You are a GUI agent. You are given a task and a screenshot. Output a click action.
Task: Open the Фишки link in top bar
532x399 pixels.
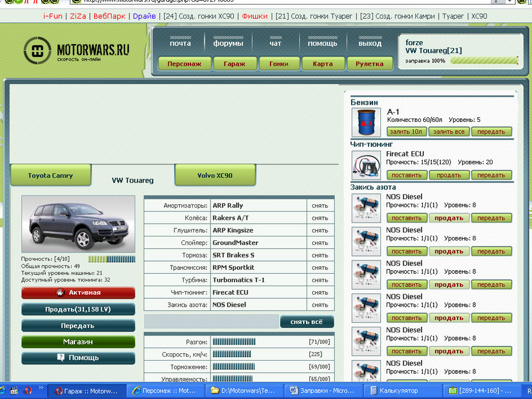point(255,16)
